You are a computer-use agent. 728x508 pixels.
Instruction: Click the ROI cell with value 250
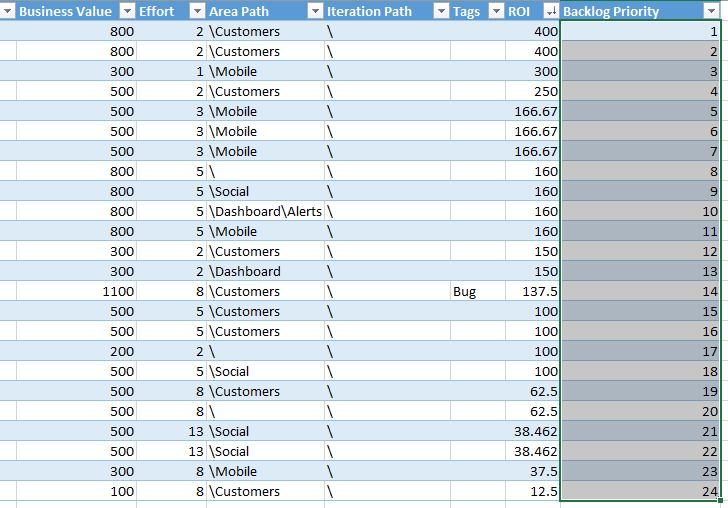point(532,91)
